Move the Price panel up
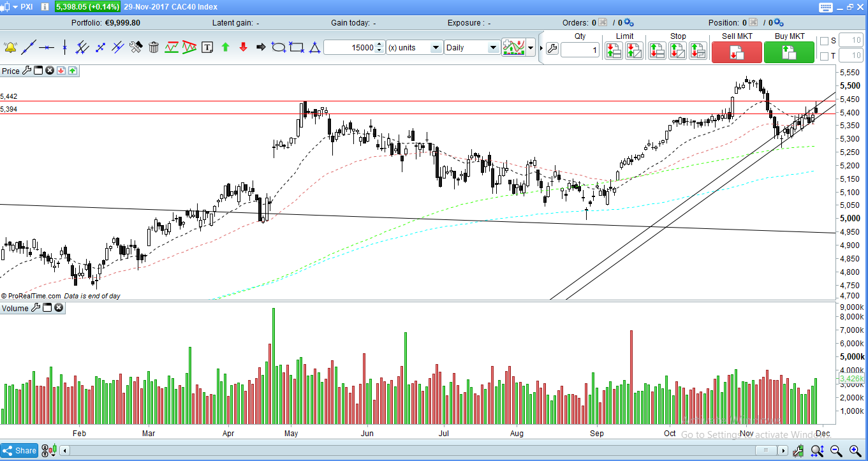Viewport: 868px width, 461px height. tap(73, 71)
